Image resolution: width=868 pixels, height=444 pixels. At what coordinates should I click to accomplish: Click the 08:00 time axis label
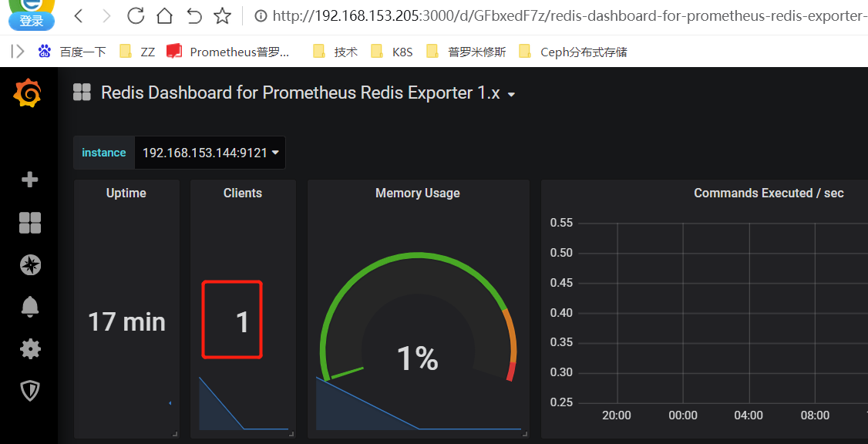[814, 415]
